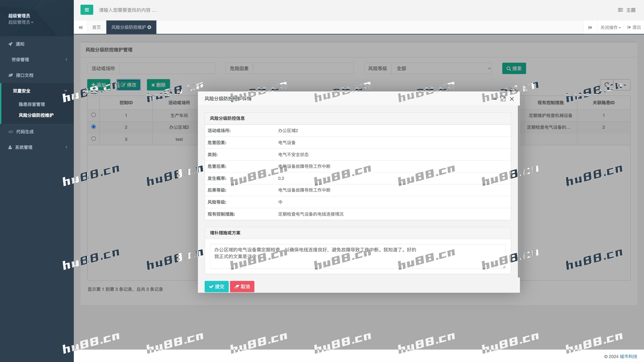
Task: Maximize the detail dialog with the expand icon
Action: (x=503, y=99)
